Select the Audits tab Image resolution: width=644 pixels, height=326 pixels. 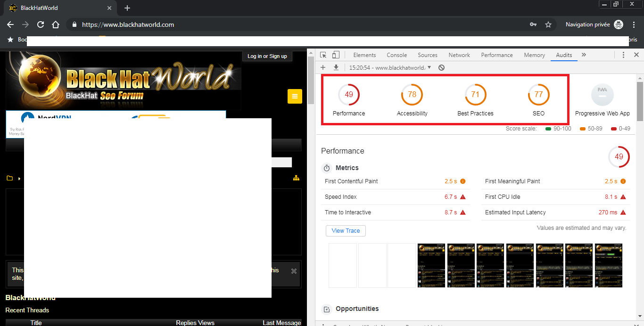564,55
